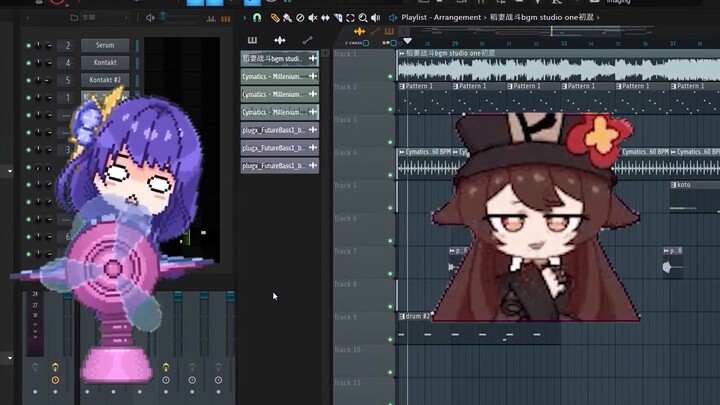Image resolution: width=720 pixels, height=405 pixels.
Task: Click the speaker icon before Playlist title
Action: coord(393,18)
